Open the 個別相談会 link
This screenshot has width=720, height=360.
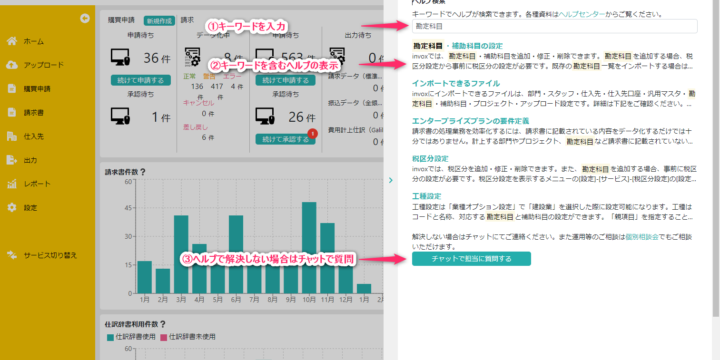(x=642, y=237)
